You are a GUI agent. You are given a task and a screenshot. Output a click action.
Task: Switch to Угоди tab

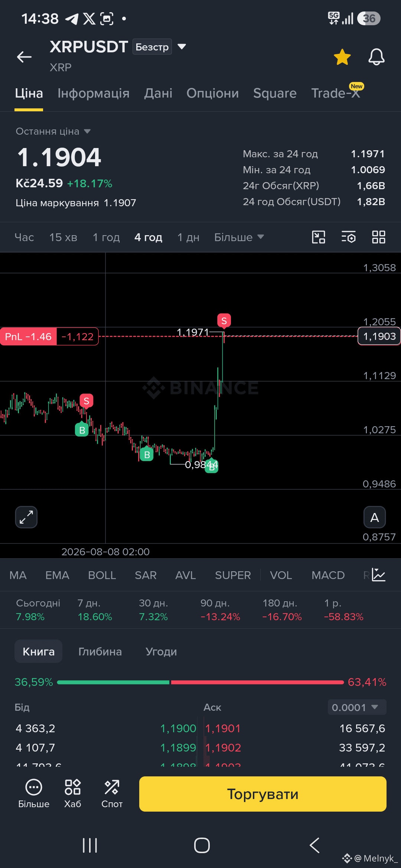click(161, 651)
